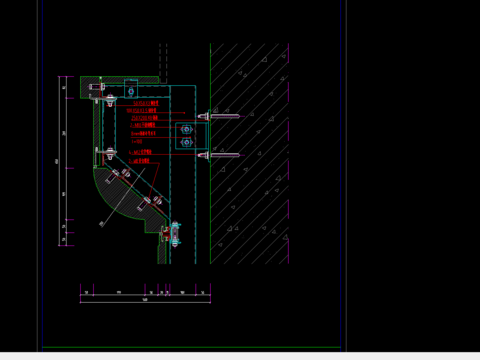Select the lower hex bolt in the bracket
The height and width of the screenshot is (360, 480).
pyautogui.click(x=186, y=143)
